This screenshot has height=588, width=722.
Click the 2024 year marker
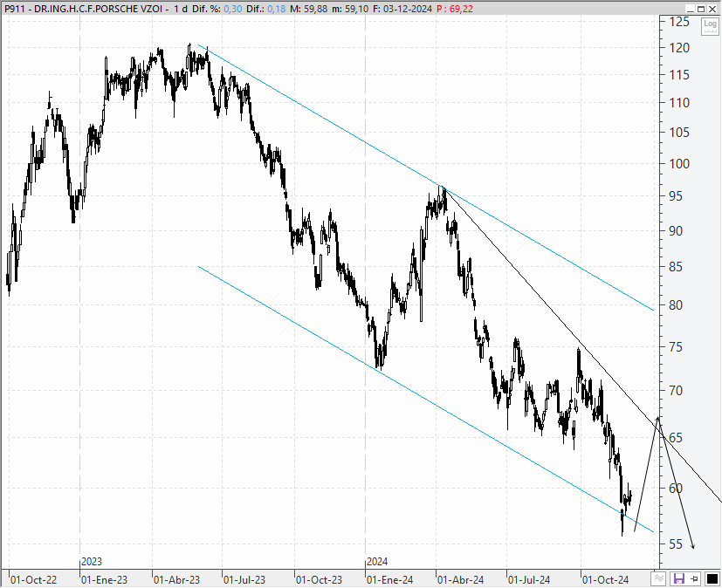377,562
